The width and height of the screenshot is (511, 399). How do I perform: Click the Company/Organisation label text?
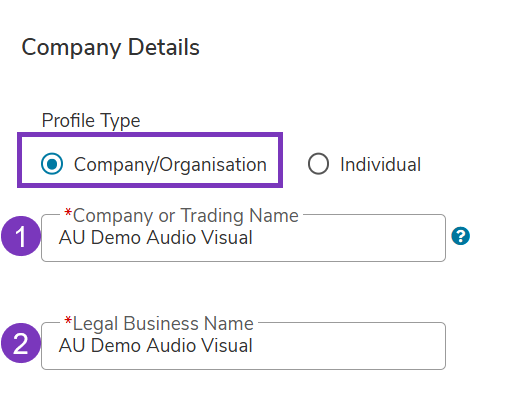(x=170, y=164)
